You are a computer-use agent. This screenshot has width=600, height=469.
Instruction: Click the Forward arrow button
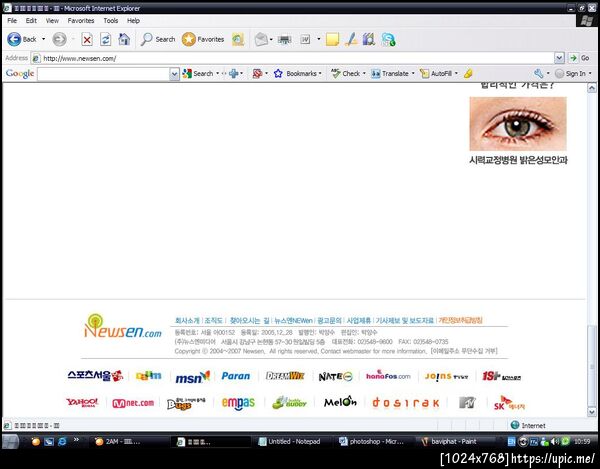pos(59,39)
